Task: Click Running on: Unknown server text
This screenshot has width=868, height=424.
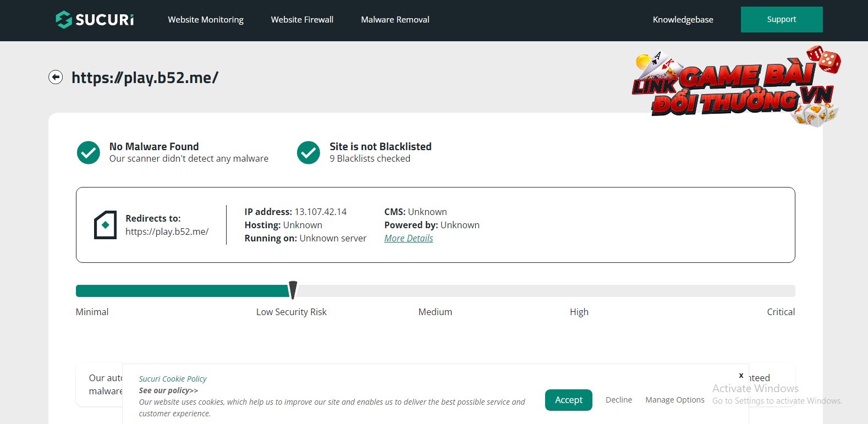Action: click(305, 238)
